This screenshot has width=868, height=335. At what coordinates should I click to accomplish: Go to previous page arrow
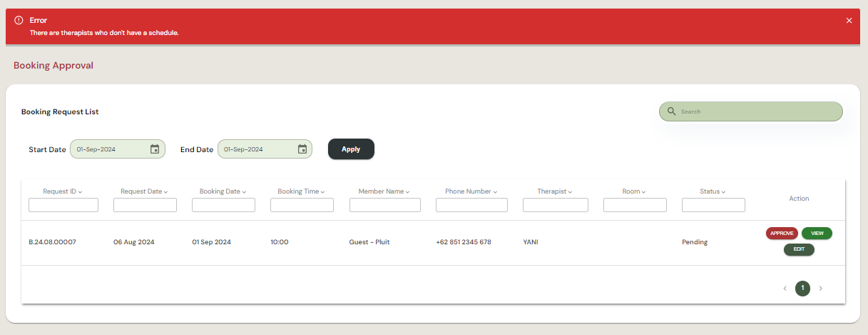(785, 289)
